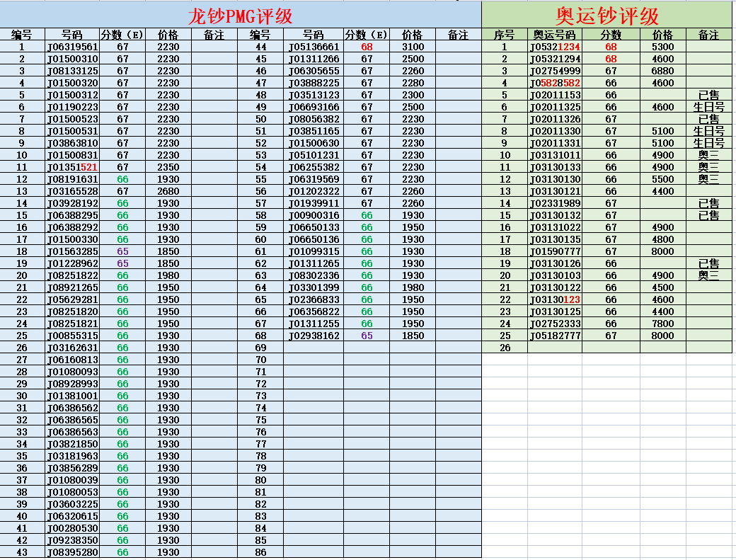Click Olympic number J02331989

click(555, 203)
